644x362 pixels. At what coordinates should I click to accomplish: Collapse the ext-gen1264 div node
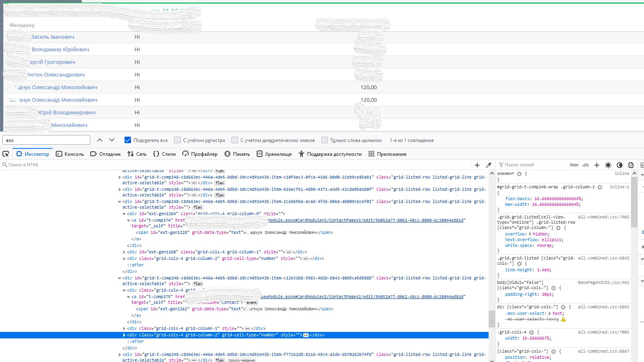(x=124, y=214)
